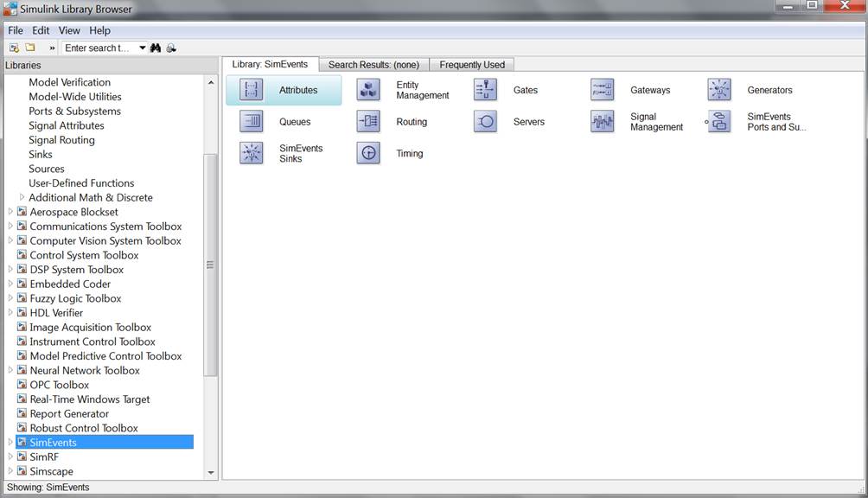This screenshot has height=498, width=868.
Task: Click the Report Generator library icon
Action: tap(22, 412)
